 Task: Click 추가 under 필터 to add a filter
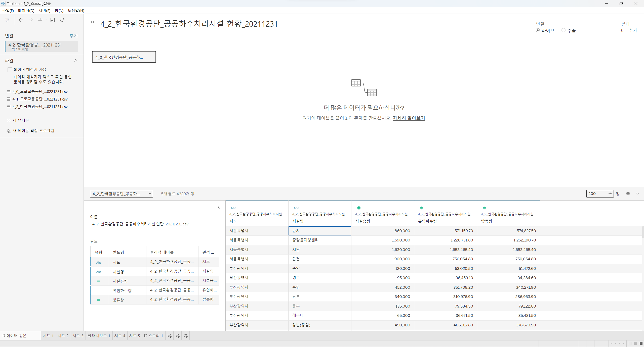click(x=633, y=30)
